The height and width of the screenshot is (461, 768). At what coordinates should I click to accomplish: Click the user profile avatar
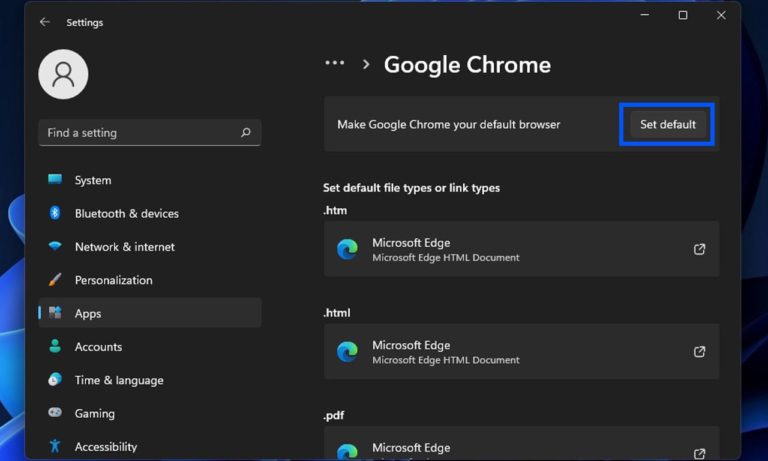(x=63, y=74)
